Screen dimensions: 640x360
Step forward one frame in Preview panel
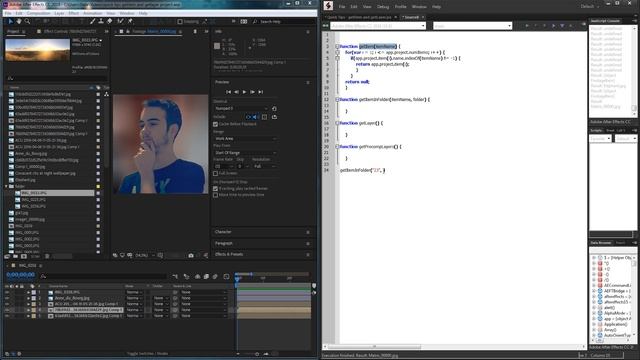click(x=252, y=92)
